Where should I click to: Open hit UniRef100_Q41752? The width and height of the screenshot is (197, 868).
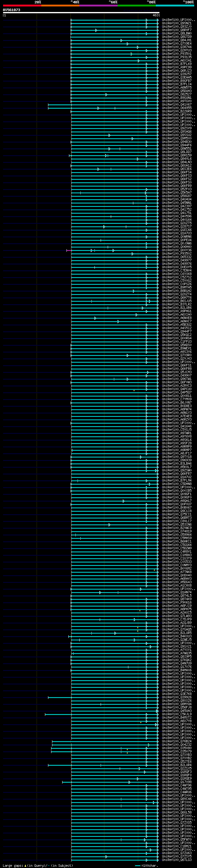pos(176,210)
